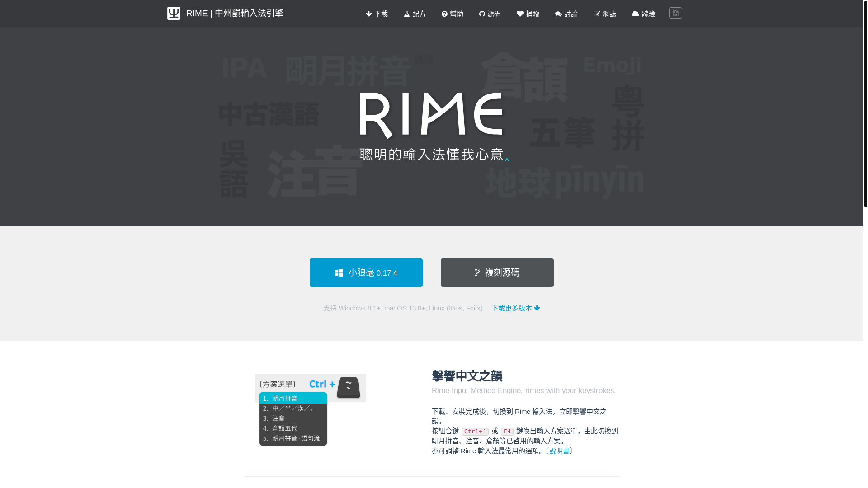The image size is (868, 488).
Task: Click the 複刻源碼 fork source button
Action: pos(497,272)
